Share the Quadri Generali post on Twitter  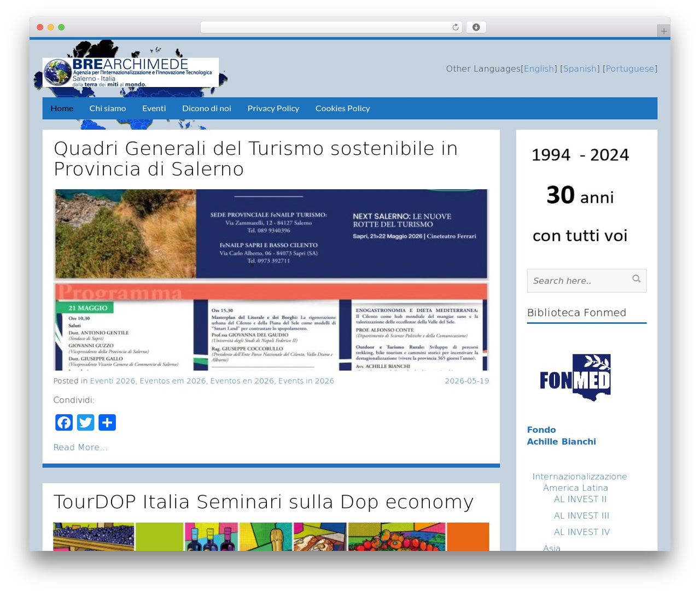point(86,422)
